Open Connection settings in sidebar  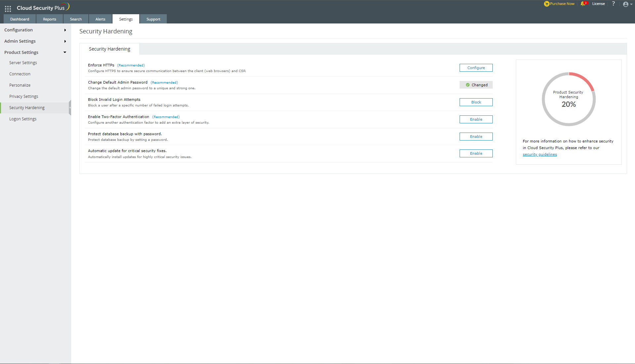coord(20,74)
